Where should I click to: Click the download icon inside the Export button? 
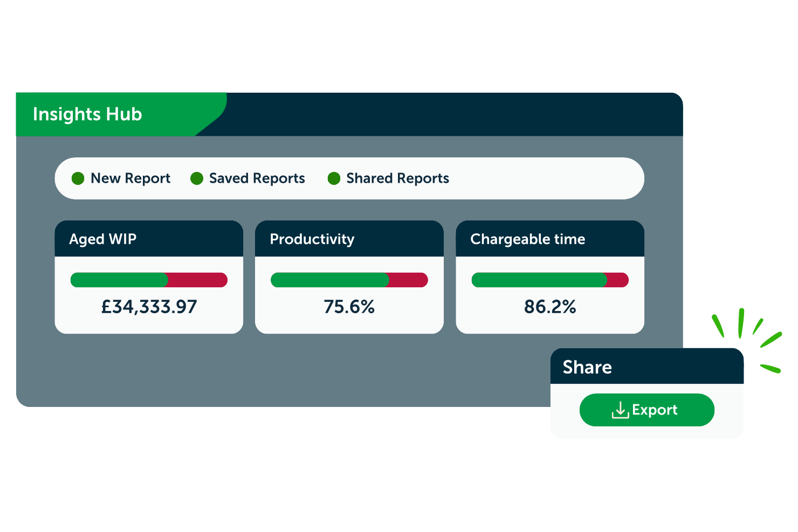(x=621, y=410)
